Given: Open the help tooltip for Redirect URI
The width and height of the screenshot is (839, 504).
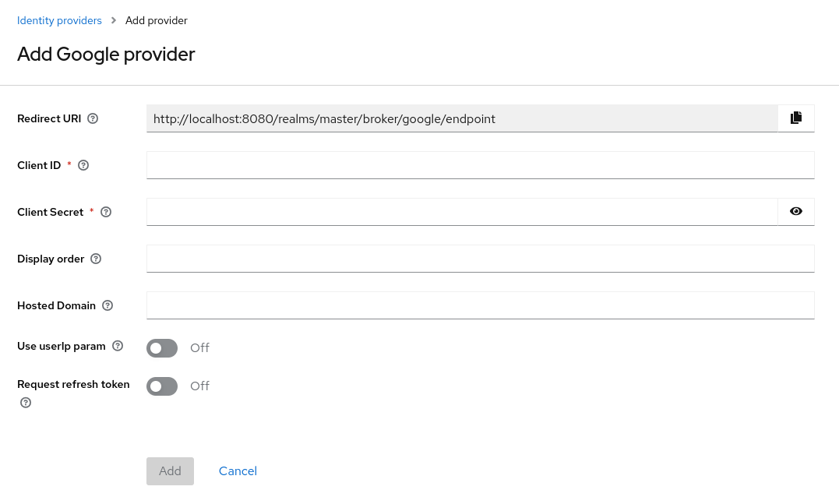Looking at the screenshot, I should (x=92, y=118).
